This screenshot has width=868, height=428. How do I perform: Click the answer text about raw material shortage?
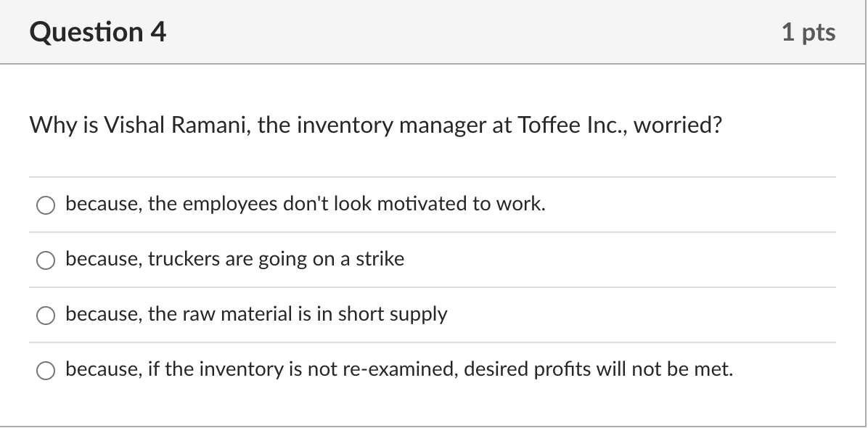[x=256, y=315]
